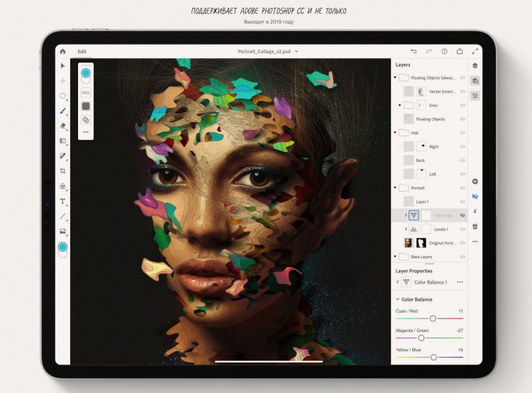Hide the Floating Objects layer
Screen dimensions: 532x393
[462, 119]
